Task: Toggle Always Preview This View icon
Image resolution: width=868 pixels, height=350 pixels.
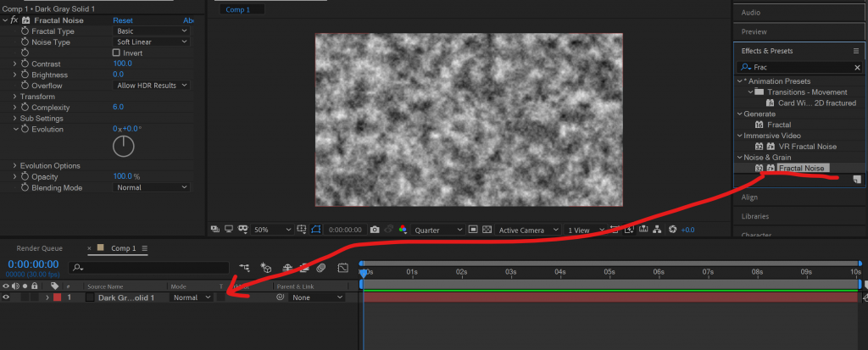Action: point(214,230)
